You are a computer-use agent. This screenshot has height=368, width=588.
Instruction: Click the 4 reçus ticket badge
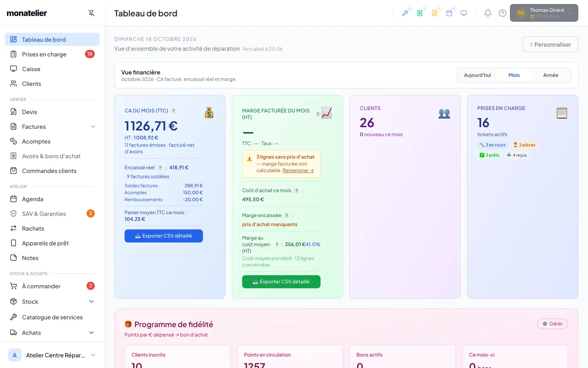[x=517, y=155]
